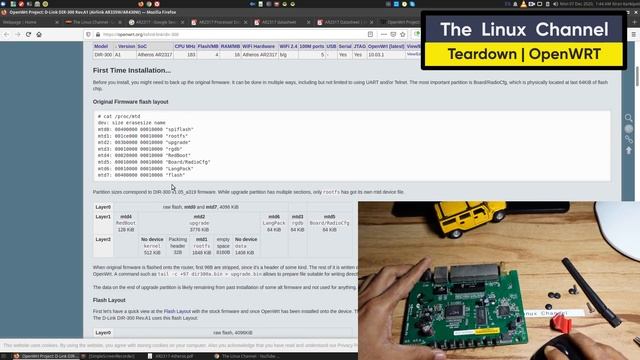
Task: Click the VLC cone tray icon
Action: (523, 4)
